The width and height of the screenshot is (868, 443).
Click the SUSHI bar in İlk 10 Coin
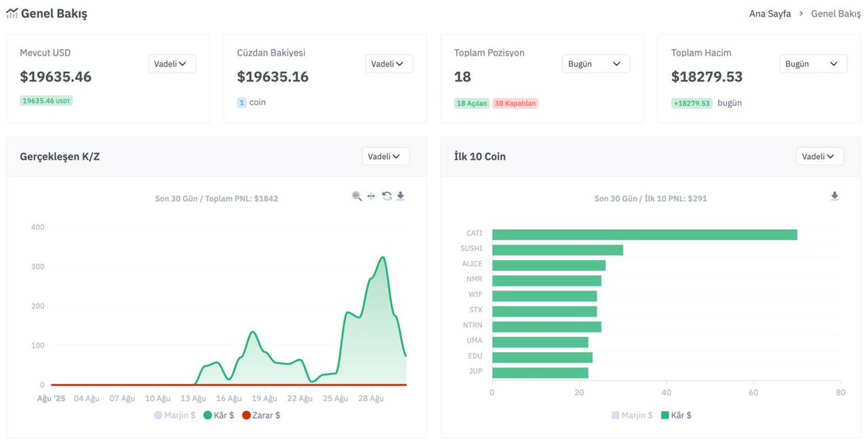[558, 250]
